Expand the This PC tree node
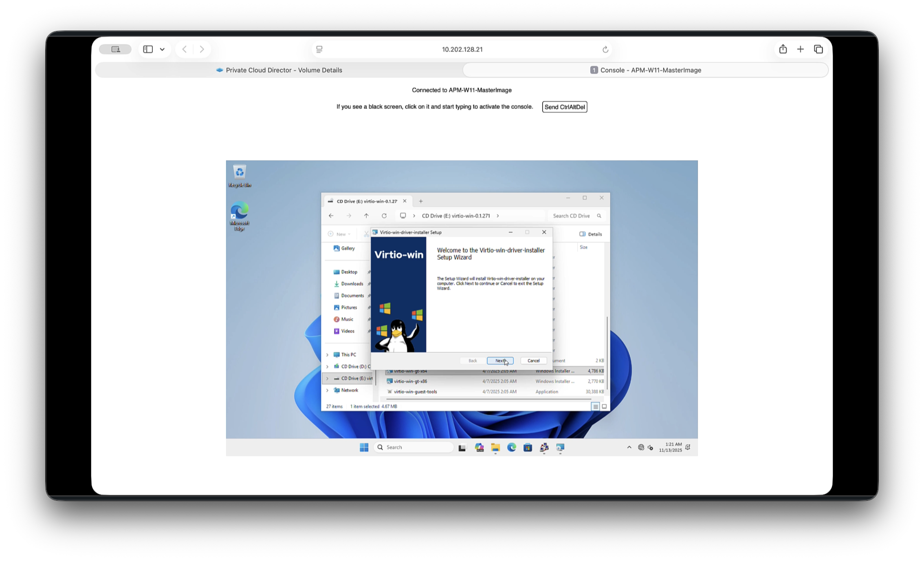The height and width of the screenshot is (561, 924). [327, 355]
